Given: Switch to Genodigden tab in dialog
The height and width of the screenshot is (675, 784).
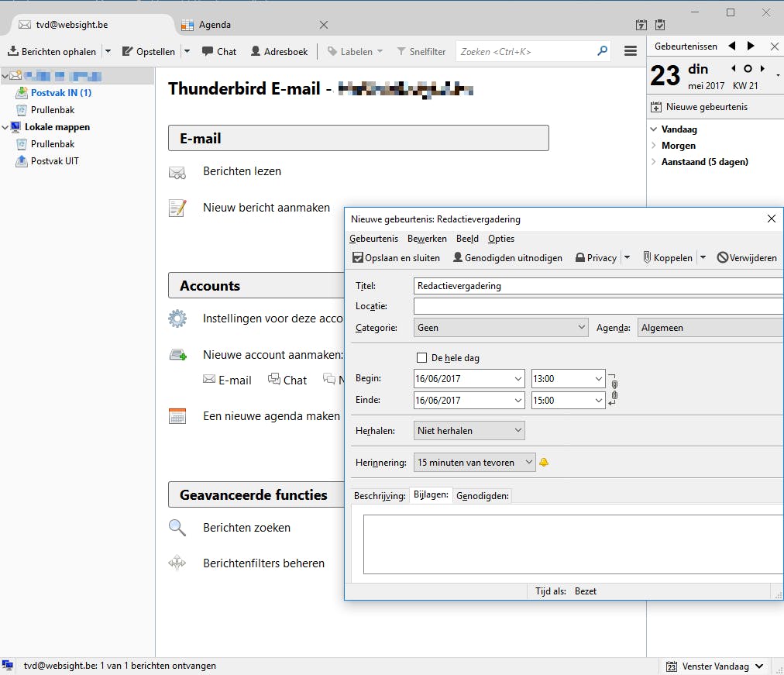Looking at the screenshot, I should 483,496.
